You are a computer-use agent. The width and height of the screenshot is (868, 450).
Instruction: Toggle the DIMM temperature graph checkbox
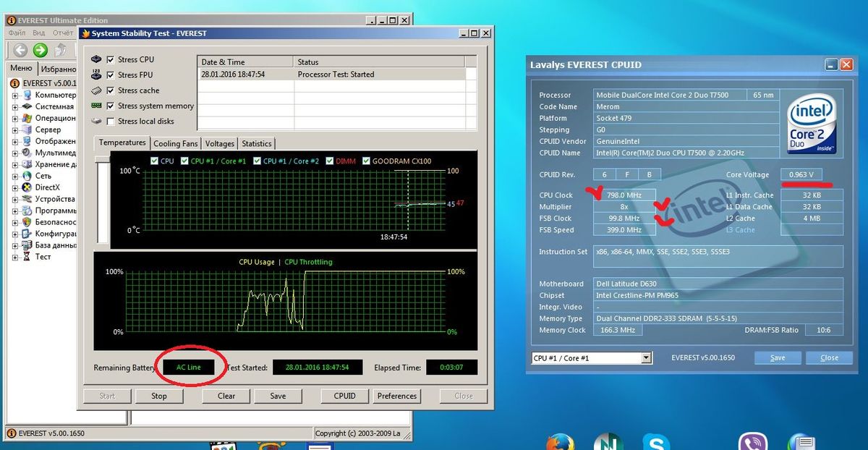click(x=330, y=161)
